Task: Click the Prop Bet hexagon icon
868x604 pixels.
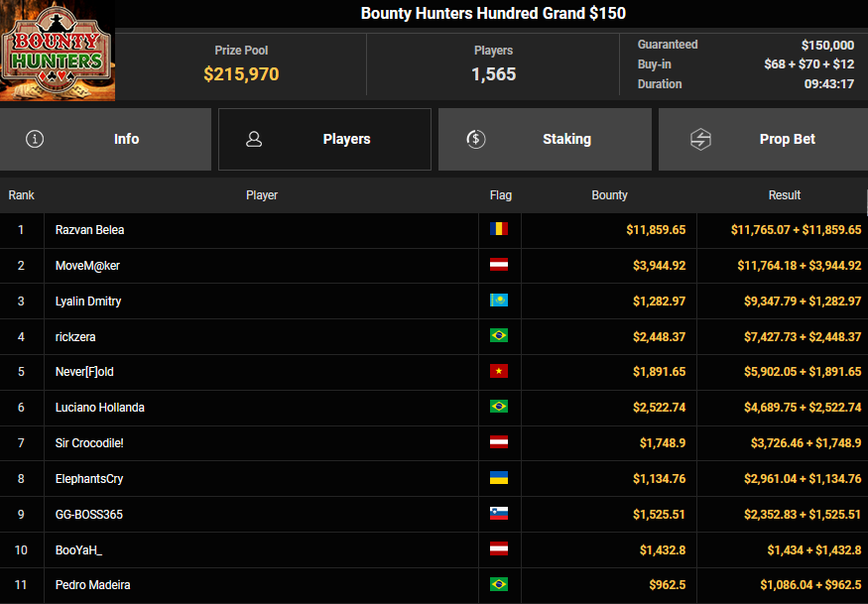Action: tap(700, 139)
